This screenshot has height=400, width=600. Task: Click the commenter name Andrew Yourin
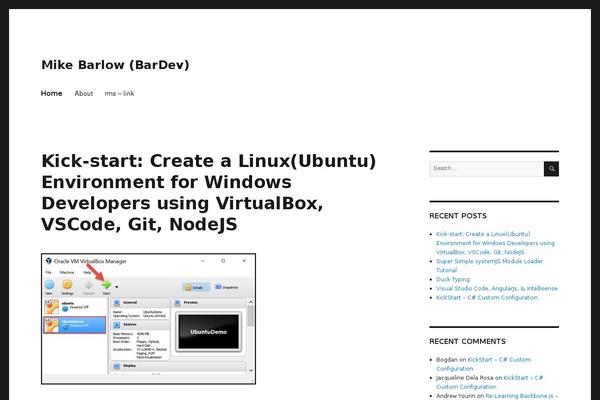[x=455, y=396]
